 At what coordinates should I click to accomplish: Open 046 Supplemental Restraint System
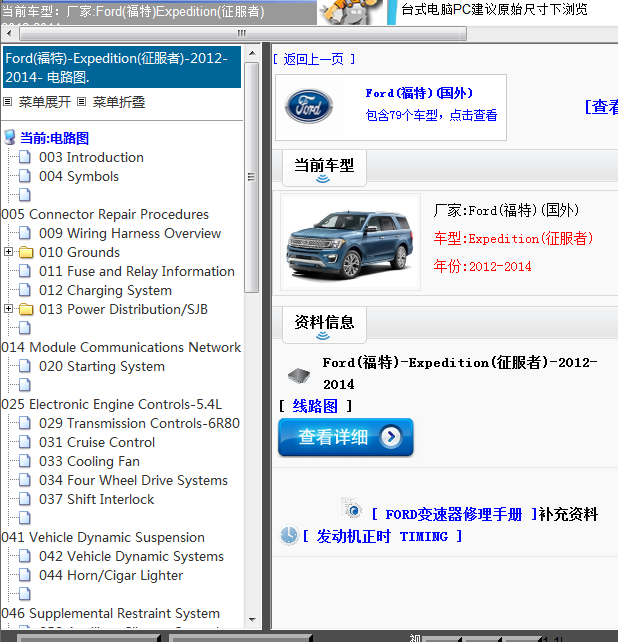pyautogui.click(x=111, y=613)
